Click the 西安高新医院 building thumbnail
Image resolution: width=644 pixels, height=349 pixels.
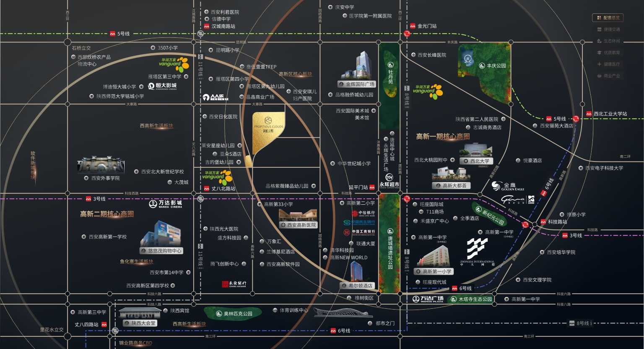[x=298, y=215]
